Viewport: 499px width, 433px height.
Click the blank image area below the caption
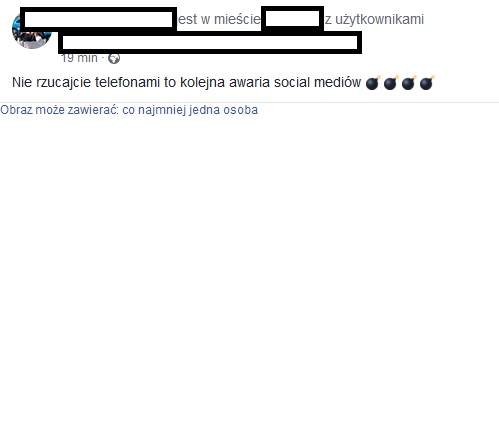[249, 273]
